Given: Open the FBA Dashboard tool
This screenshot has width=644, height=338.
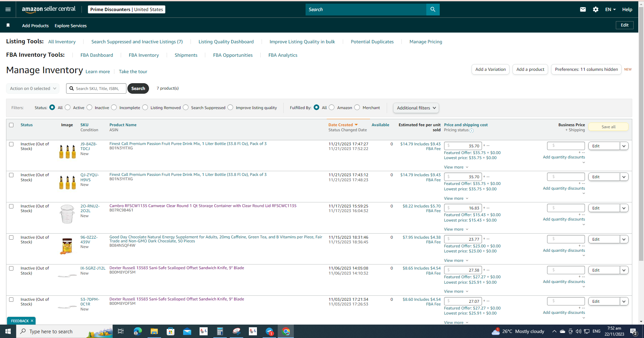Looking at the screenshot, I should [97, 55].
